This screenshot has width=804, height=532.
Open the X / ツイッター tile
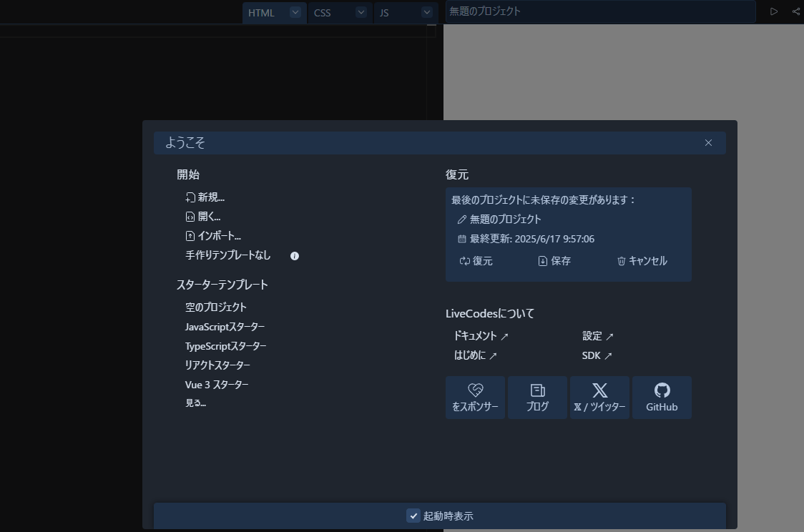point(599,398)
